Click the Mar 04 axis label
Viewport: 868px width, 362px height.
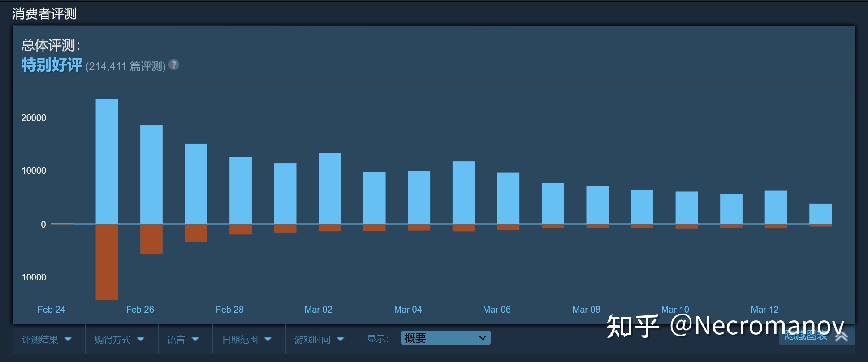(x=408, y=310)
